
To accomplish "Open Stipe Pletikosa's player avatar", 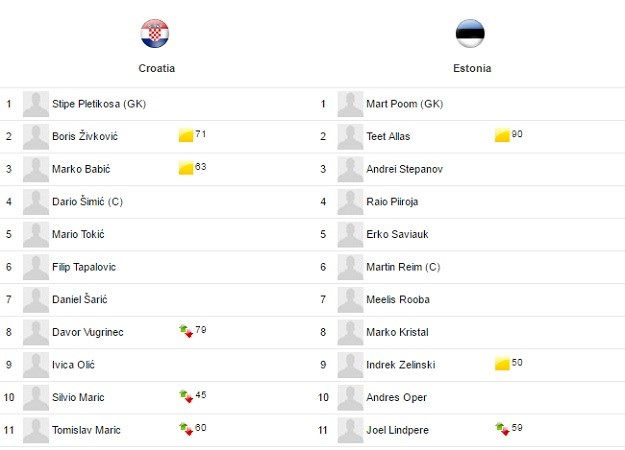I will [36, 104].
